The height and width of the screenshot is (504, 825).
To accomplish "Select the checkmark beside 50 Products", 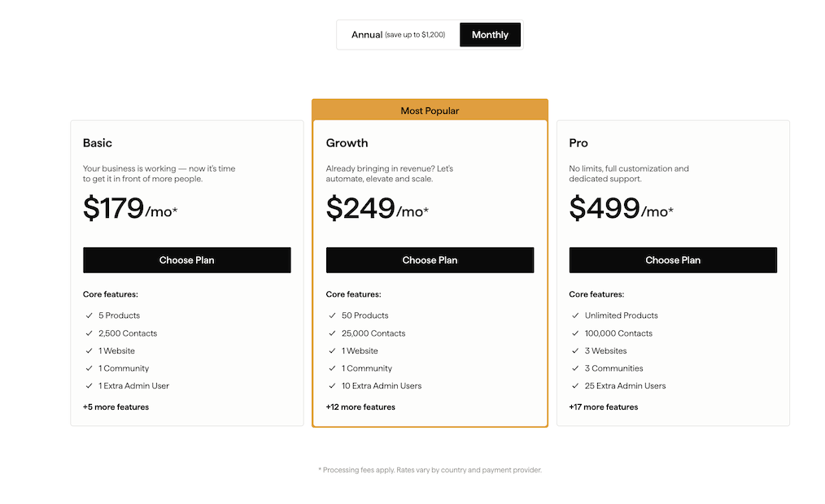I will 332,315.
